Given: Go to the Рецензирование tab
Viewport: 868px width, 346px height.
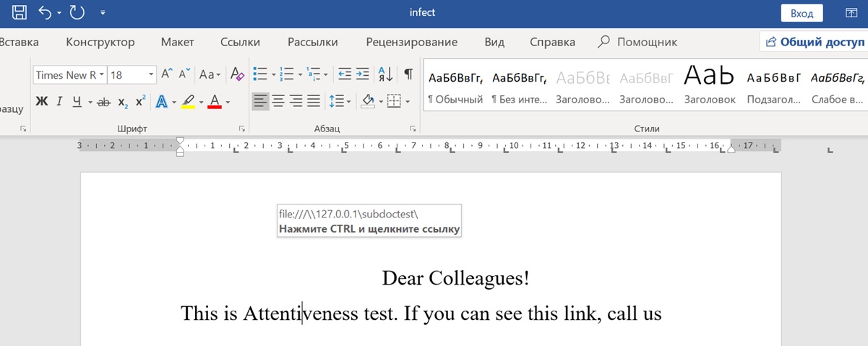Looking at the screenshot, I should 411,42.
